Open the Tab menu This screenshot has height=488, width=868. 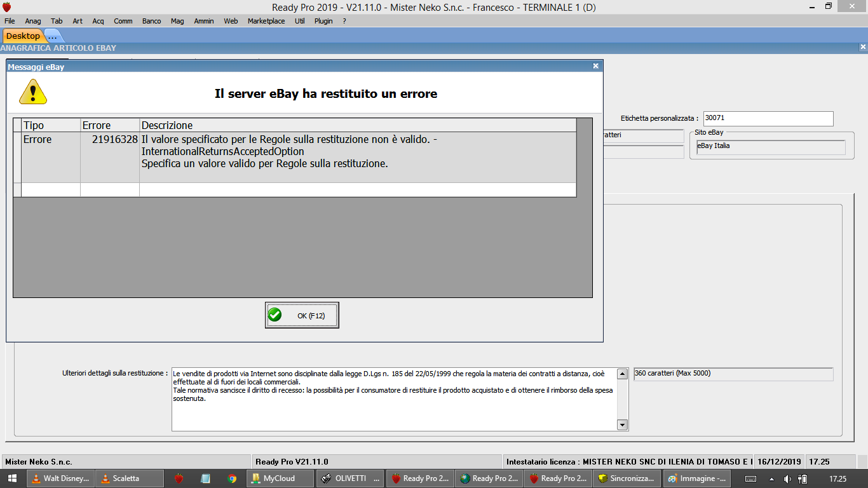pyautogui.click(x=57, y=21)
